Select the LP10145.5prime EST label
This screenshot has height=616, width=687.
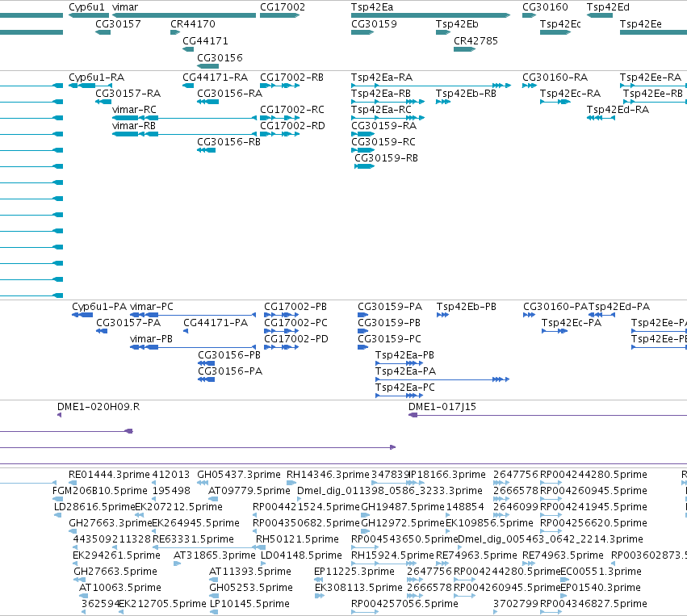click(249, 604)
